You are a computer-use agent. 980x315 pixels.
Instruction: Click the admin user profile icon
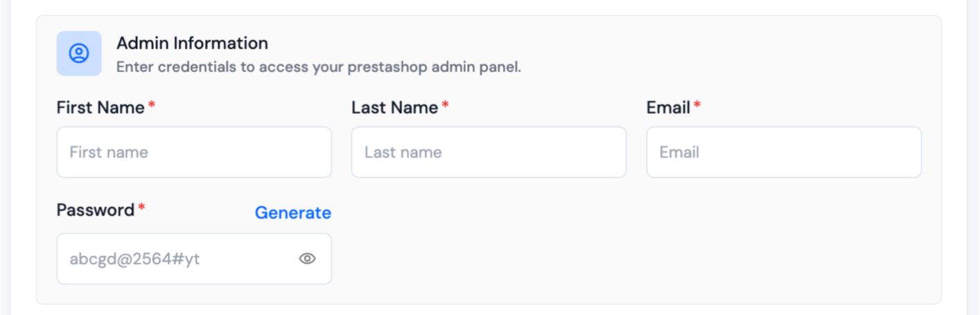pyautogui.click(x=79, y=53)
